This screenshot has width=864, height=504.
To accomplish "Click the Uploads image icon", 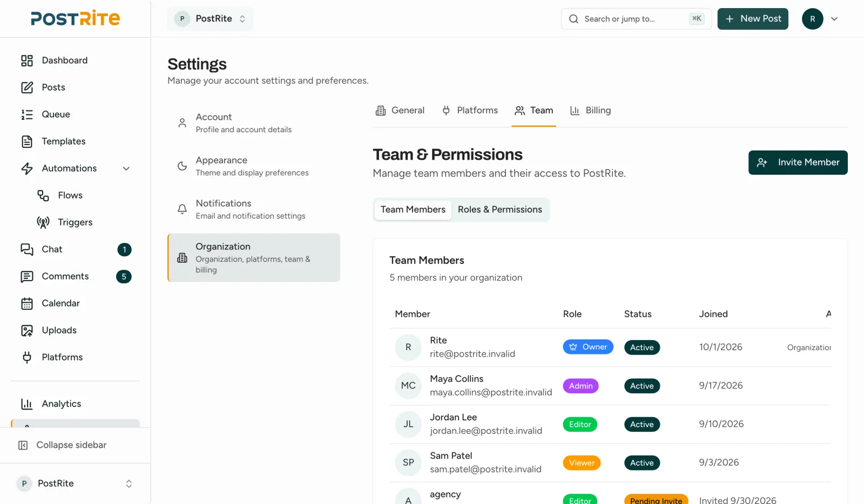I will (x=27, y=330).
